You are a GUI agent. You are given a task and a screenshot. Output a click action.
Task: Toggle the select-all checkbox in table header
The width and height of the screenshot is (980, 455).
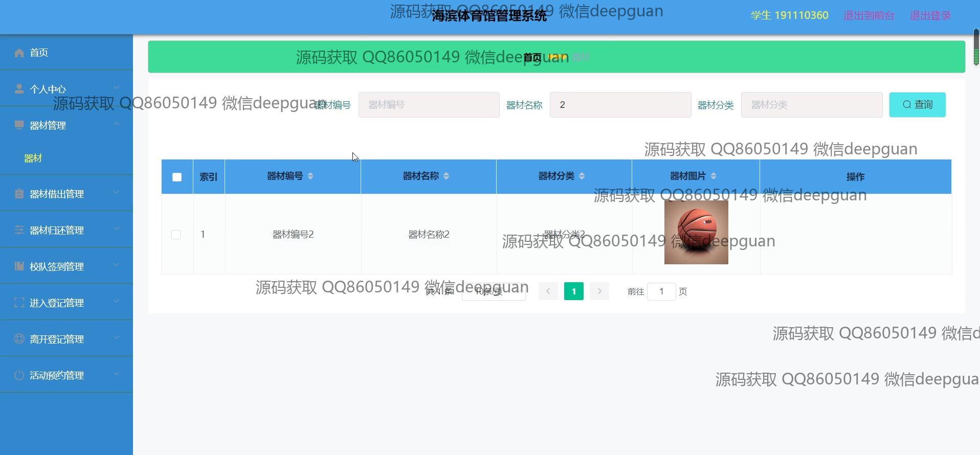click(x=177, y=177)
